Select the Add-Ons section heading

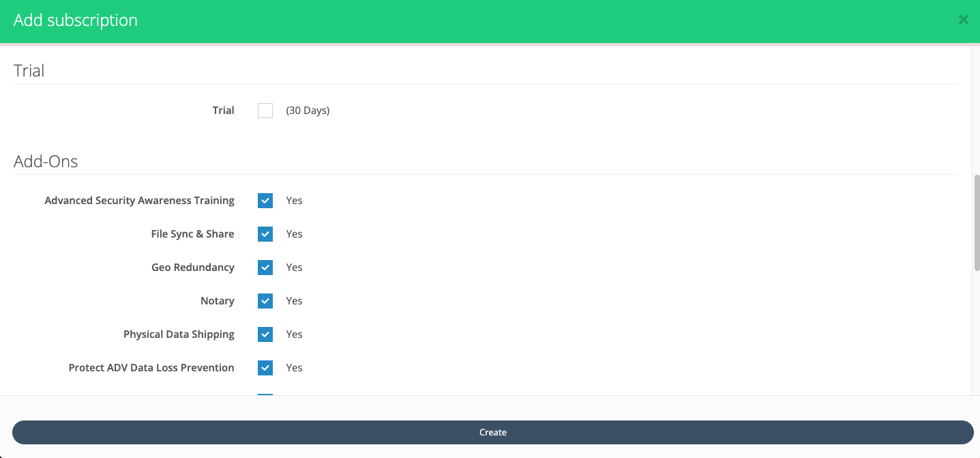pyautogui.click(x=45, y=161)
